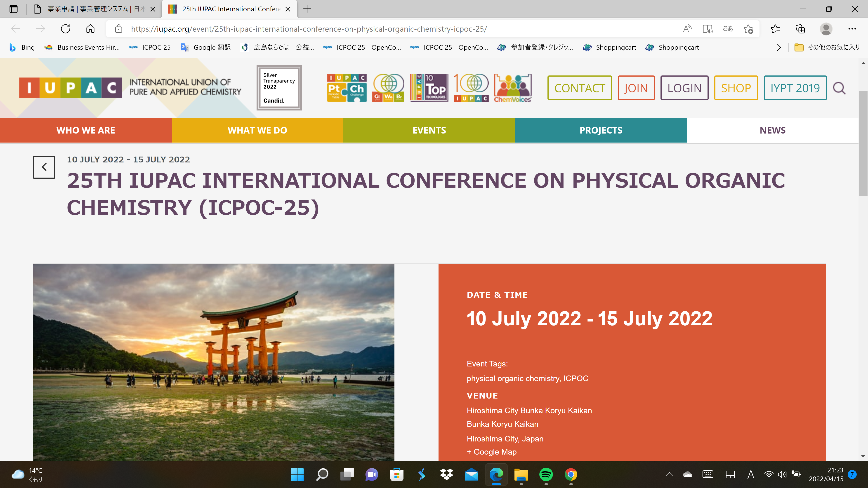The height and width of the screenshot is (488, 868).
Task: Click the browser back arrow
Action: click(16, 29)
